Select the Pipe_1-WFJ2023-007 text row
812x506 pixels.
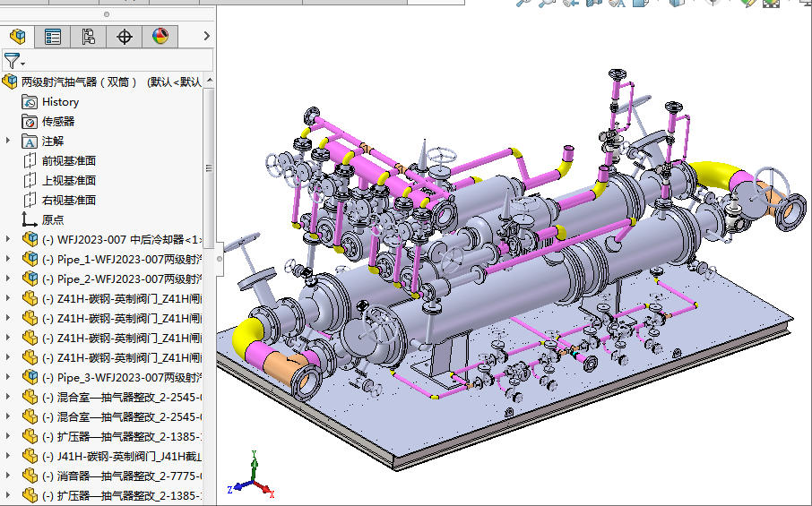pyautogui.click(x=122, y=259)
